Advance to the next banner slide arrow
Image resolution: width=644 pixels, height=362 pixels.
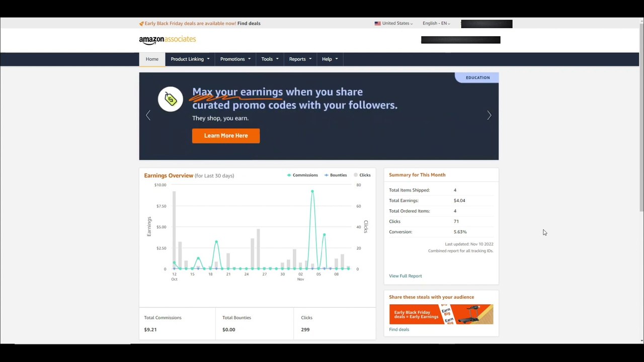[x=489, y=116]
